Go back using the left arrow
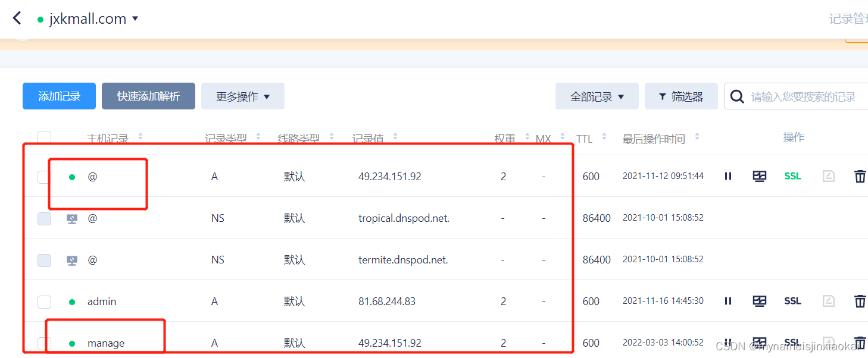This screenshot has width=868, height=358. coord(17,18)
